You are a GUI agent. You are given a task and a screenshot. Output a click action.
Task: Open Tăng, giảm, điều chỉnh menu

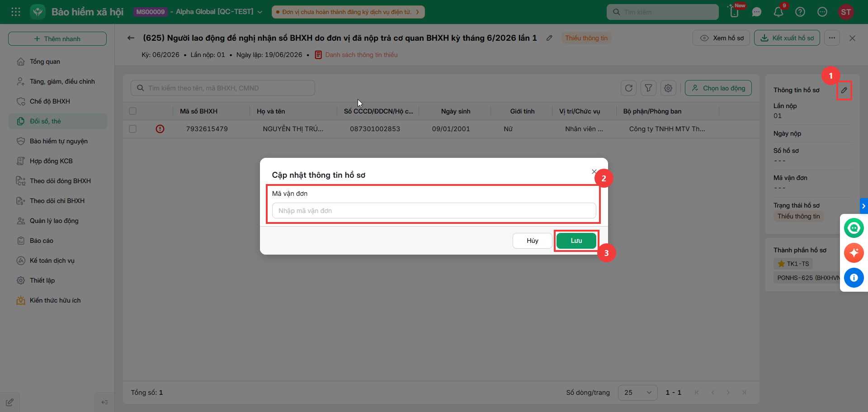[58, 81]
